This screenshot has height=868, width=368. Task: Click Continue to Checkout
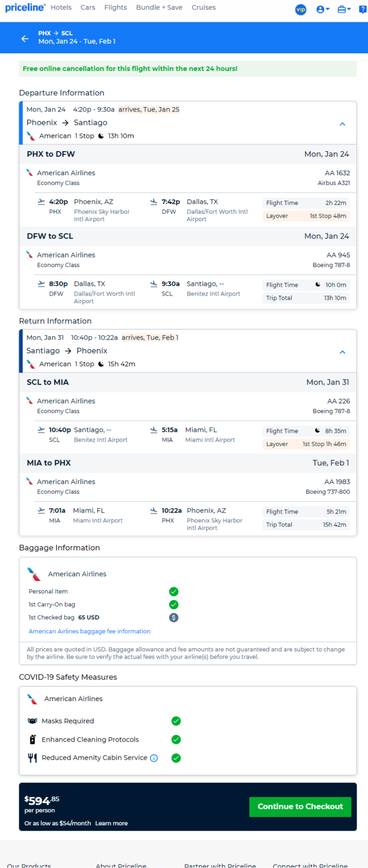pyautogui.click(x=300, y=807)
